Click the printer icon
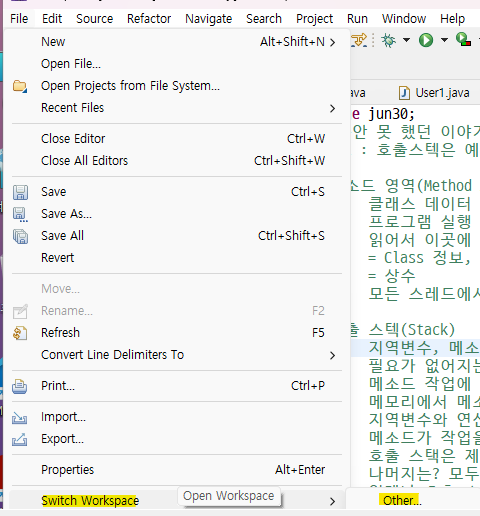Screen dimensions: 480x516 point(20,387)
